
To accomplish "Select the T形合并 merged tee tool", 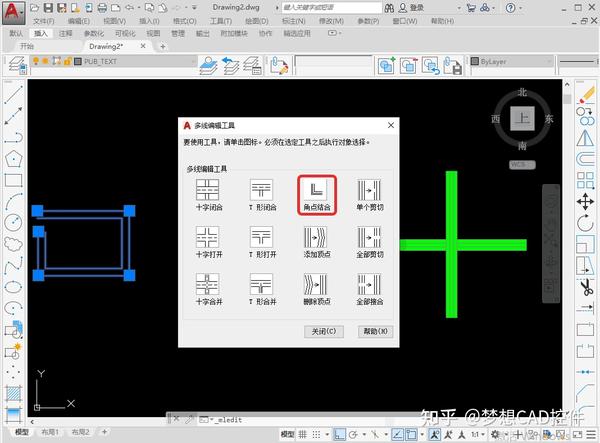I will 261,284.
